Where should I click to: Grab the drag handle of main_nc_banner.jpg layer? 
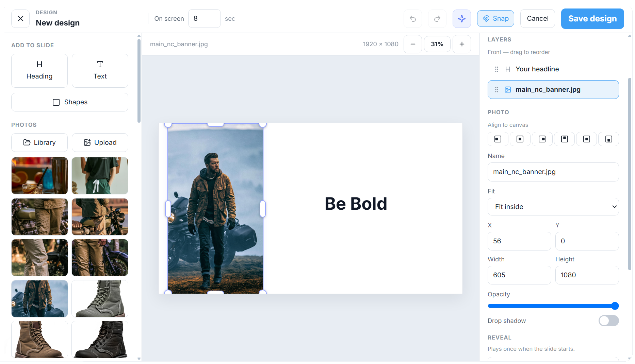coord(496,89)
